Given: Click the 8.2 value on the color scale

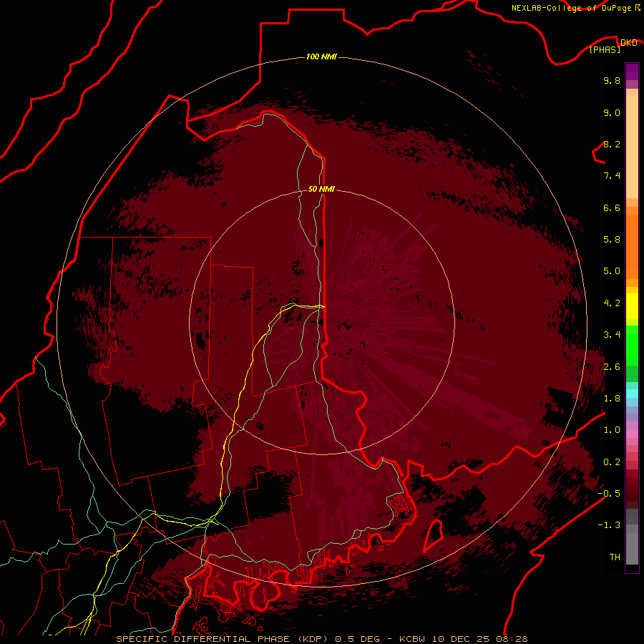Looking at the screenshot, I should (x=612, y=144).
